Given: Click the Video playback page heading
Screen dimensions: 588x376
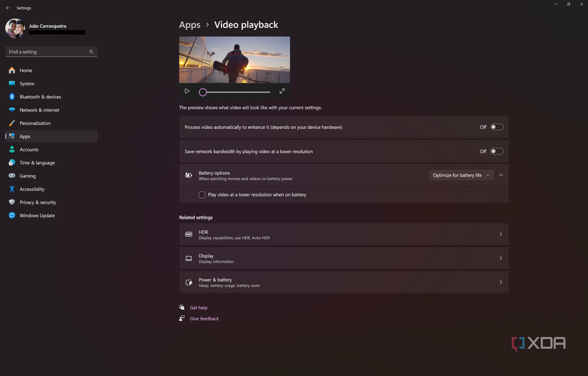Looking at the screenshot, I should pyautogui.click(x=246, y=25).
